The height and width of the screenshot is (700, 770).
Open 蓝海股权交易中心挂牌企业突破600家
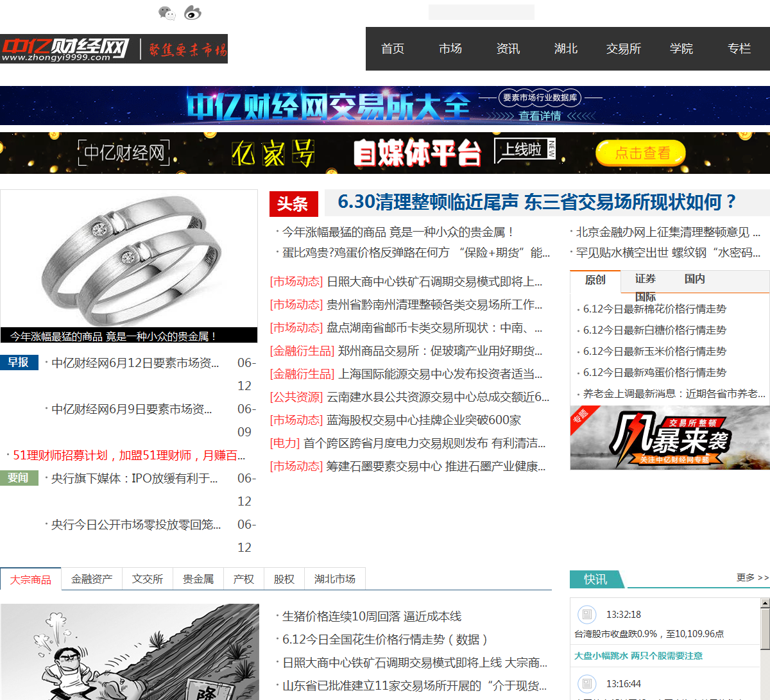[x=424, y=420]
